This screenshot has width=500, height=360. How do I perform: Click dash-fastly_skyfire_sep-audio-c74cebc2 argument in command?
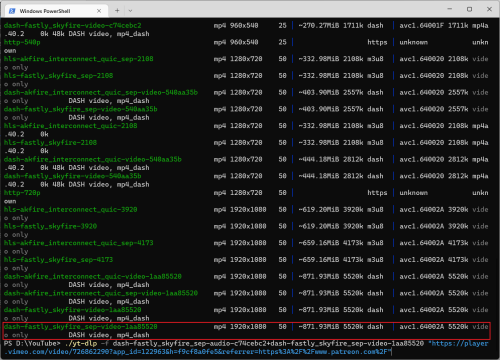(x=189, y=343)
